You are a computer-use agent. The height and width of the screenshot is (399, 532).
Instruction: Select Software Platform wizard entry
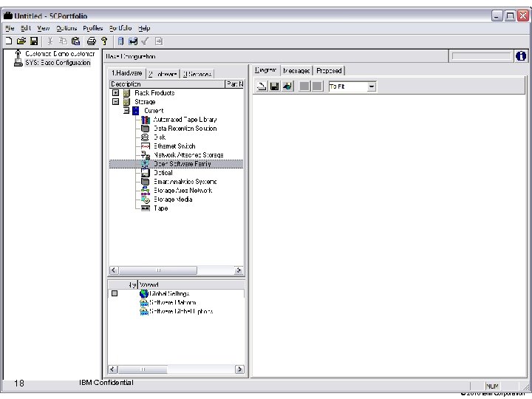(x=173, y=303)
